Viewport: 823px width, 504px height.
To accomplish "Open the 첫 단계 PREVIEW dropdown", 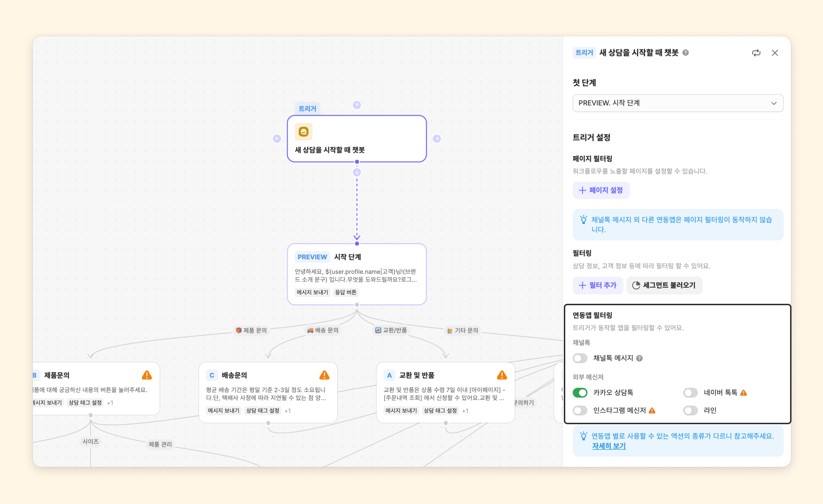I will 678,103.
